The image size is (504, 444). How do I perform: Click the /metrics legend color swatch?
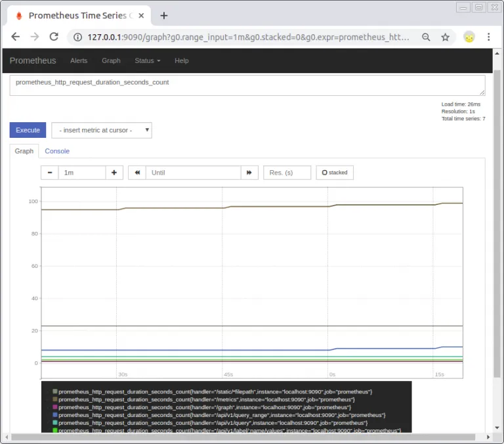(x=55, y=399)
